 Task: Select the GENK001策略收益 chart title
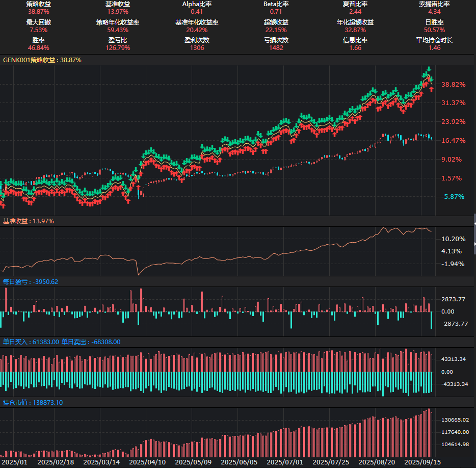[x=42, y=60]
